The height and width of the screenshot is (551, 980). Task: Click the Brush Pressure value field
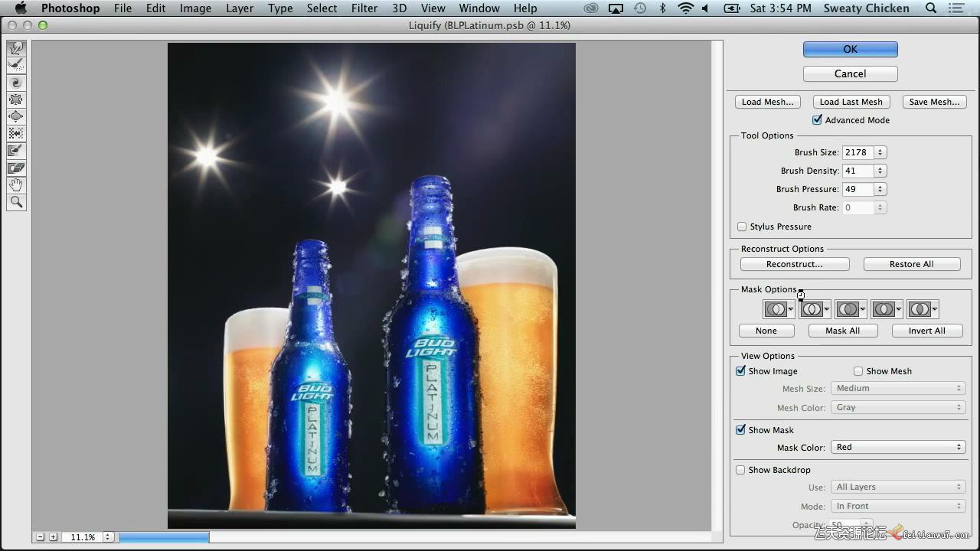coord(857,189)
